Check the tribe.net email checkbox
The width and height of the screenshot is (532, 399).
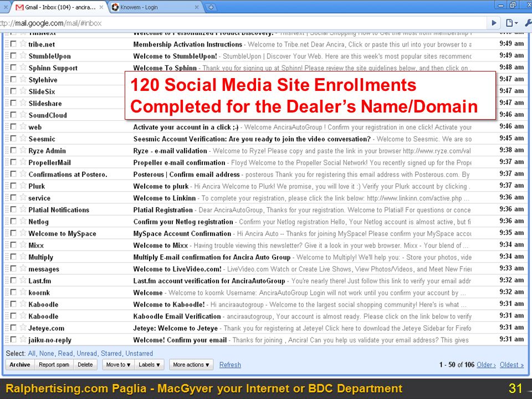(x=13, y=44)
